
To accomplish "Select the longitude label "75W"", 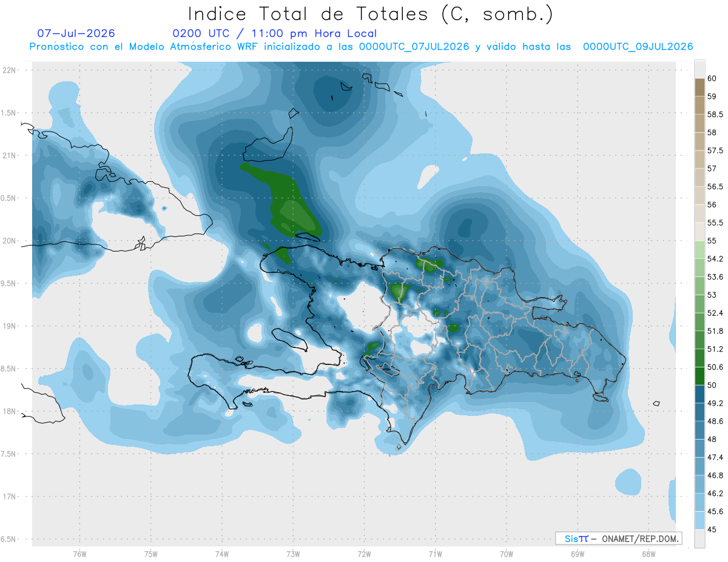I will click(x=151, y=554).
